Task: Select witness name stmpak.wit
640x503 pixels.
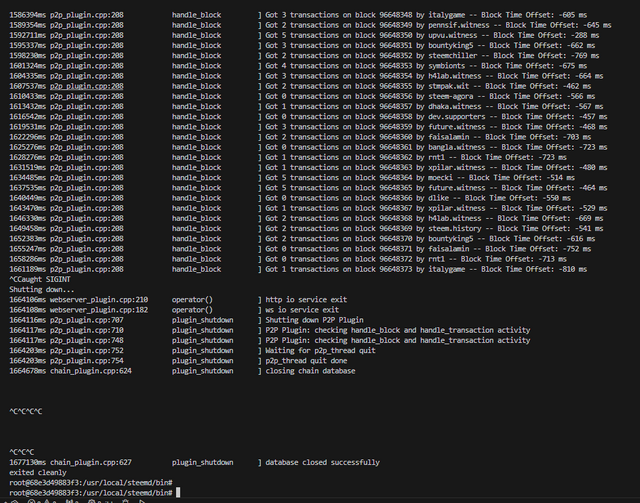Action: (x=448, y=86)
